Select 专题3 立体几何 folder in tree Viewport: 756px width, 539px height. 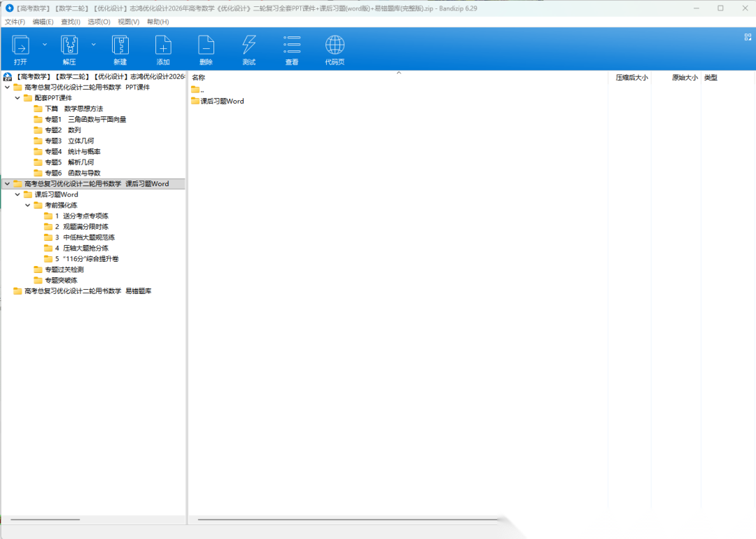(69, 141)
